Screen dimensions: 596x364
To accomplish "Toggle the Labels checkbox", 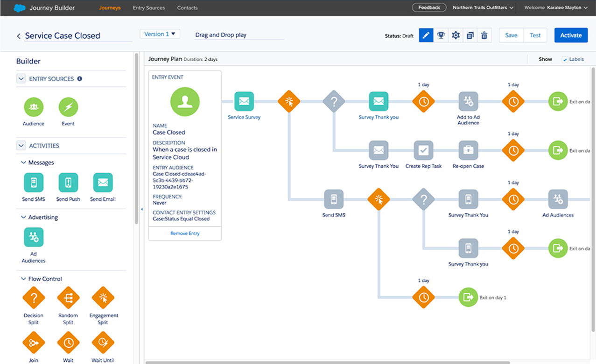I will pyautogui.click(x=565, y=60).
